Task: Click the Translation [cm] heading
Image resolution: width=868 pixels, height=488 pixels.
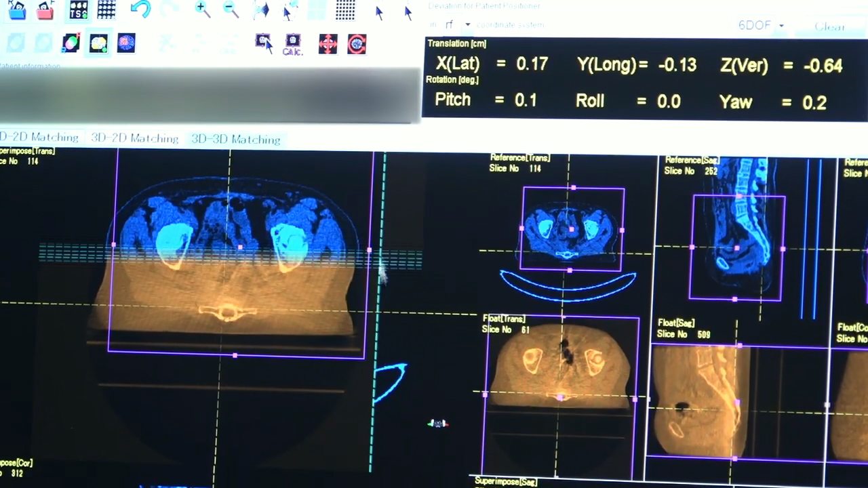Action: (457, 43)
